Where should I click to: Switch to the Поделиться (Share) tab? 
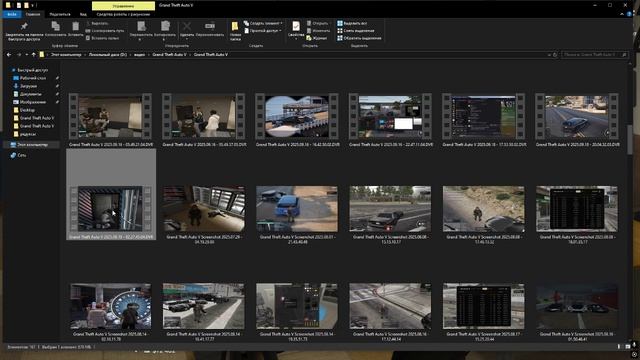tap(60, 14)
